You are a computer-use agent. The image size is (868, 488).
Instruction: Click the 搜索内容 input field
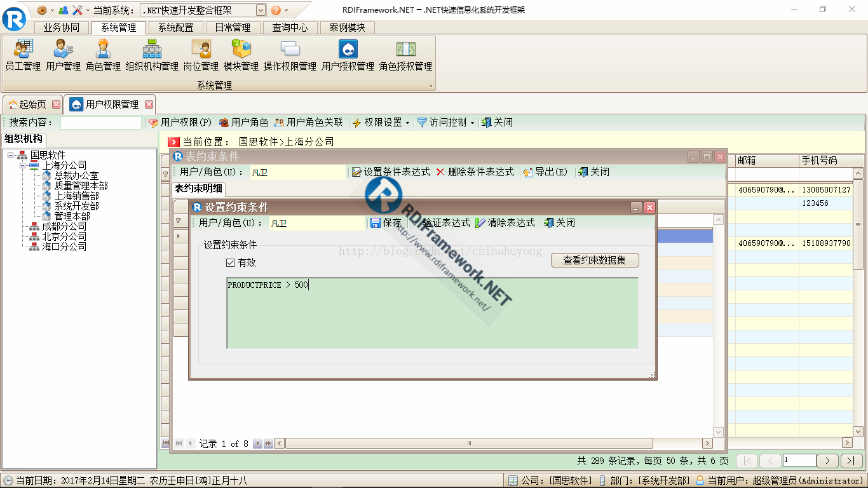click(x=101, y=123)
